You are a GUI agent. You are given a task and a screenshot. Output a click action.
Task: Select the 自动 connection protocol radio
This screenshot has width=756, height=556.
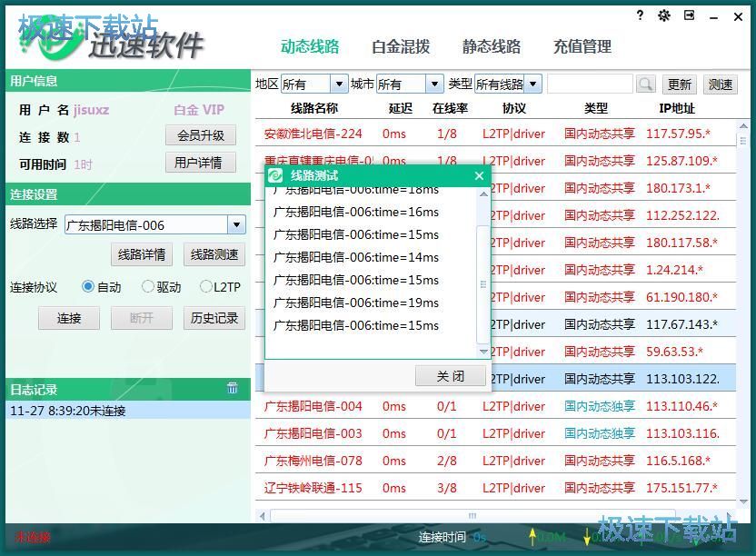tap(89, 286)
